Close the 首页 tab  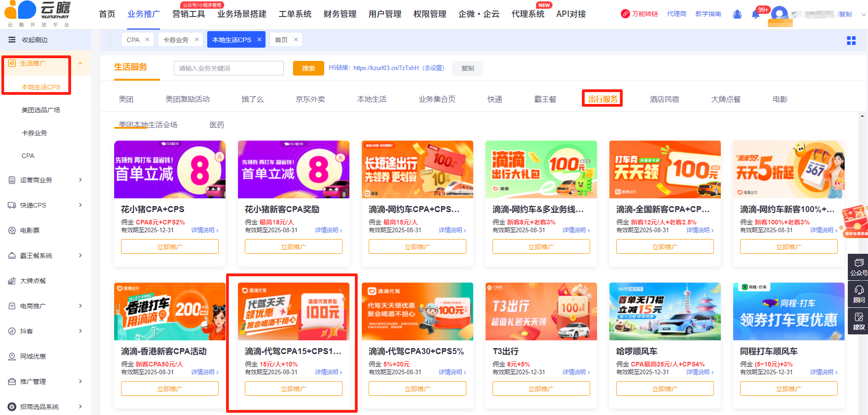coord(296,40)
